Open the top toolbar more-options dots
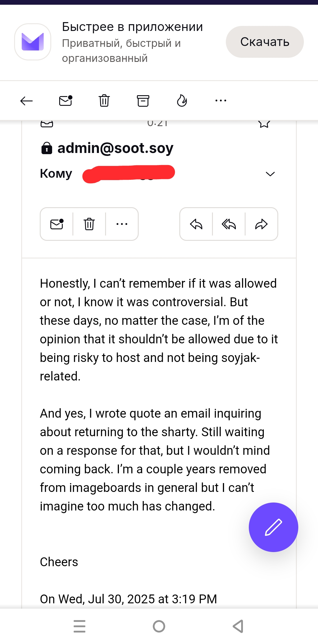The image size is (318, 644). pyautogui.click(x=221, y=101)
